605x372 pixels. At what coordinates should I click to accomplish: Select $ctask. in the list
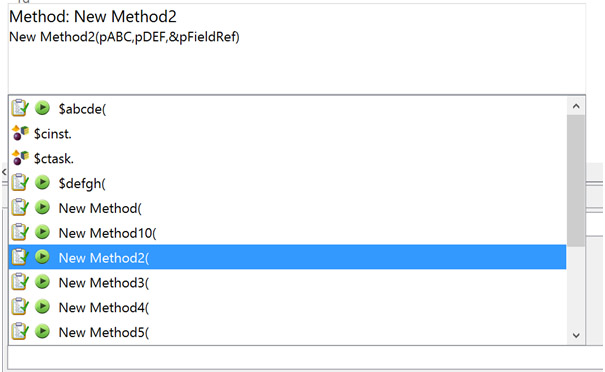click(287, 158)
